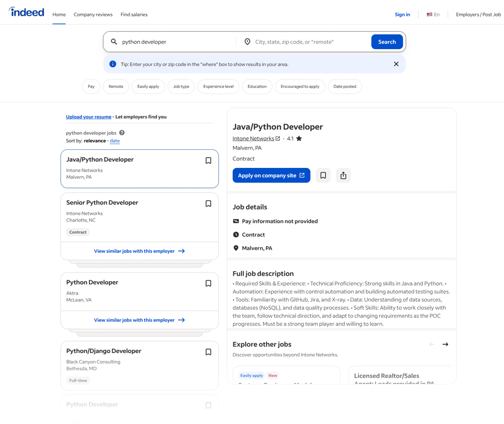The width and height of the screenshot is (504, 424).
Task: Click arrow after Aktra similar jobs link
Action: 181,320
